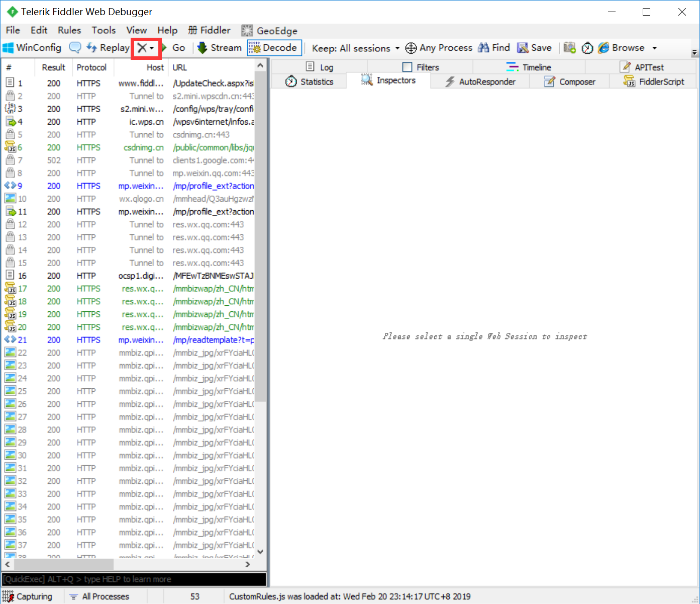Screen dimensions: 700x604
Task: Switch to the Statistics tab
Action: pyautogui.click(x=309, y=81)
